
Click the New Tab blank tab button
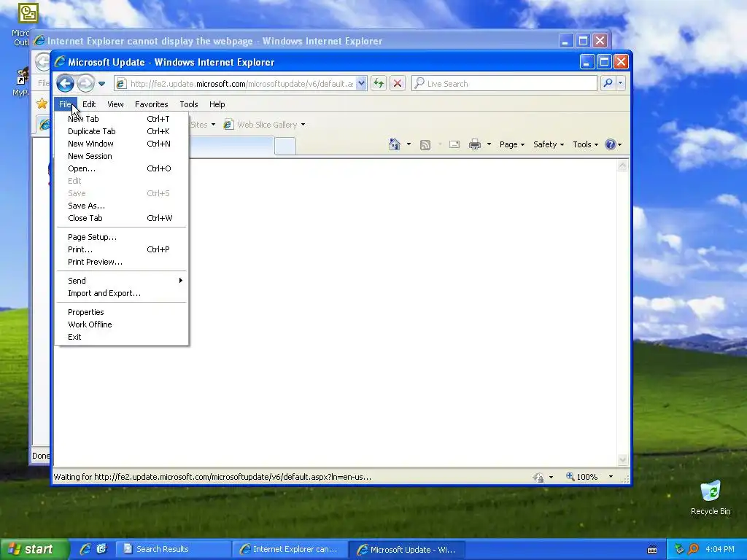pos(285,146)
